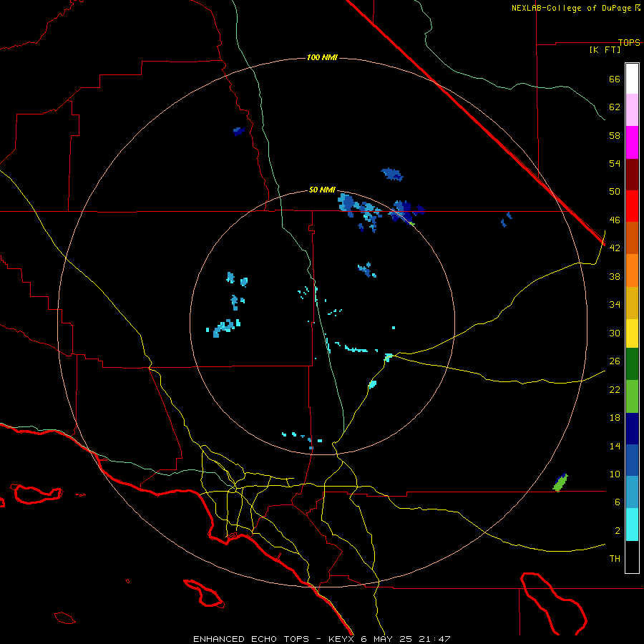Select the light green 26 kft swatch
644x644 pixels.
(632, 396)
